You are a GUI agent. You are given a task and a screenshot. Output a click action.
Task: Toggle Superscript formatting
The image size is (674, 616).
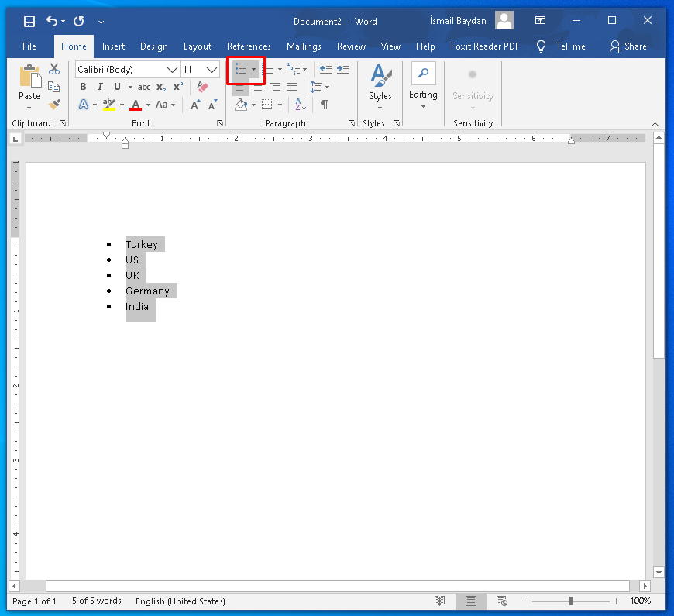[x=178, y=87]
